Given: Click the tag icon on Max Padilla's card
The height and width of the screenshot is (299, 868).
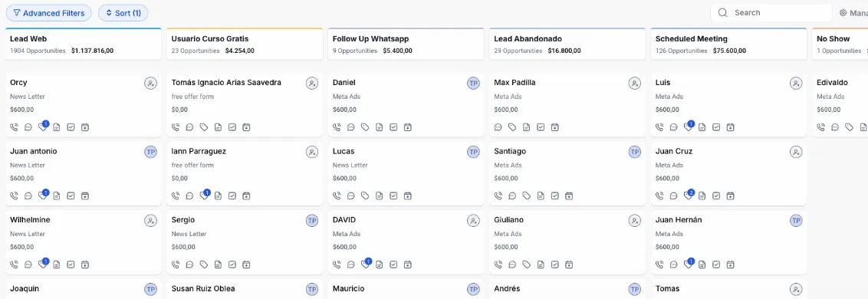Looking at the screenshot, I should (513, 127).
